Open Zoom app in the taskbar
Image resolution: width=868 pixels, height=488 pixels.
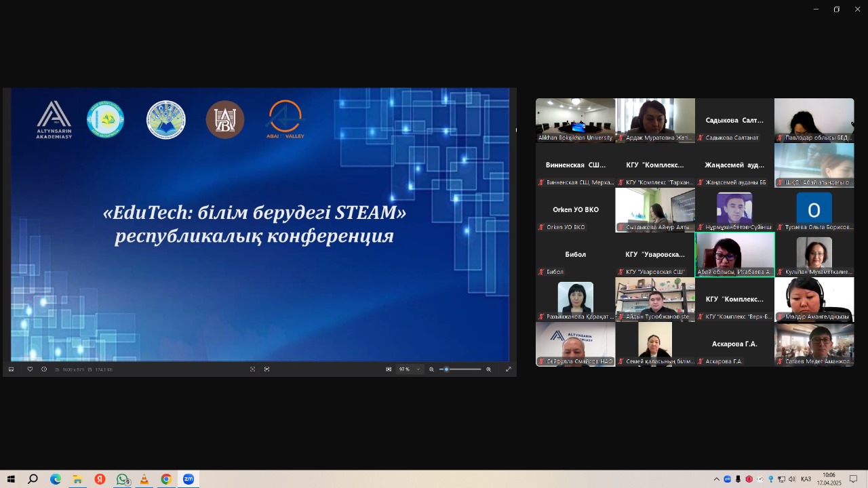(189, 479)
